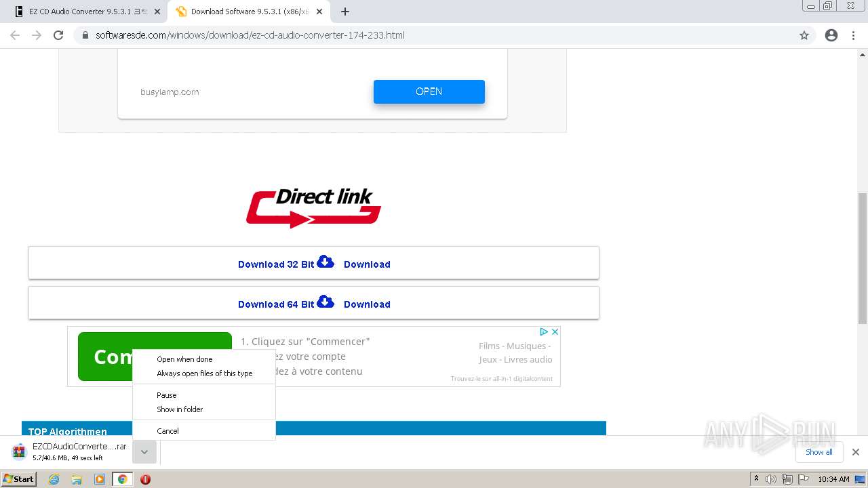Click Chrome icon in taskbar
Viewport: 868px width, 488px height.
click(122, 479)
